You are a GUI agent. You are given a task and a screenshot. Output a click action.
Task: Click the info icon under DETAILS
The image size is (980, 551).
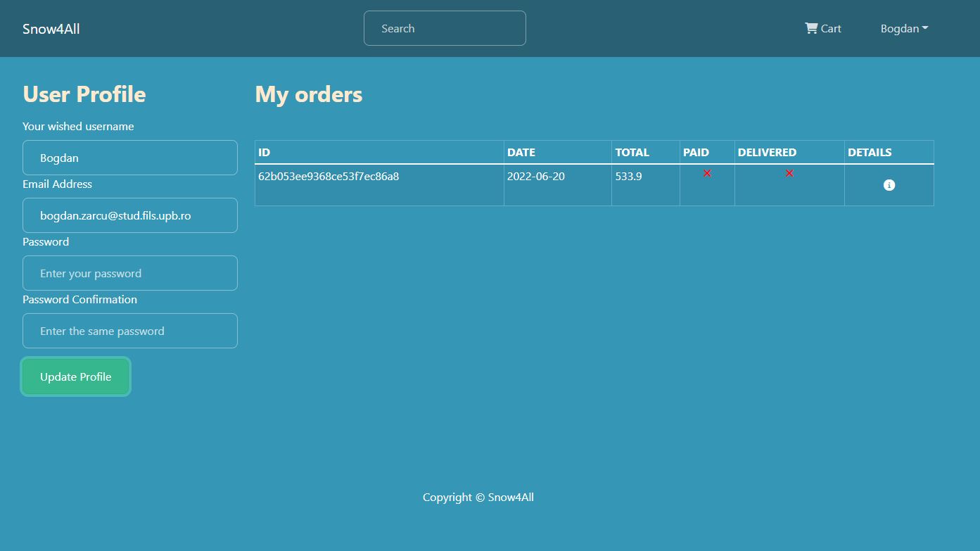pos(889,184)
